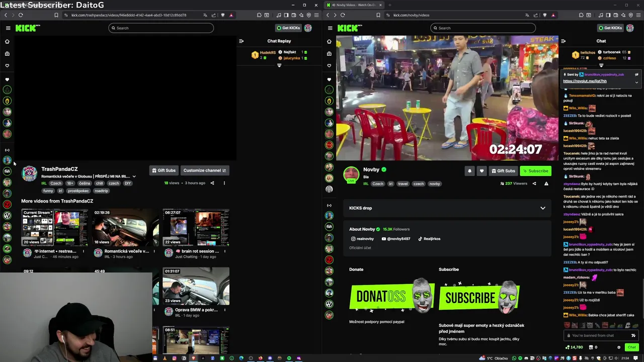Open extensions puzzle icon in left window
Image resolution: width=644 pixels, height=362 pixels.
coord(259,15)
